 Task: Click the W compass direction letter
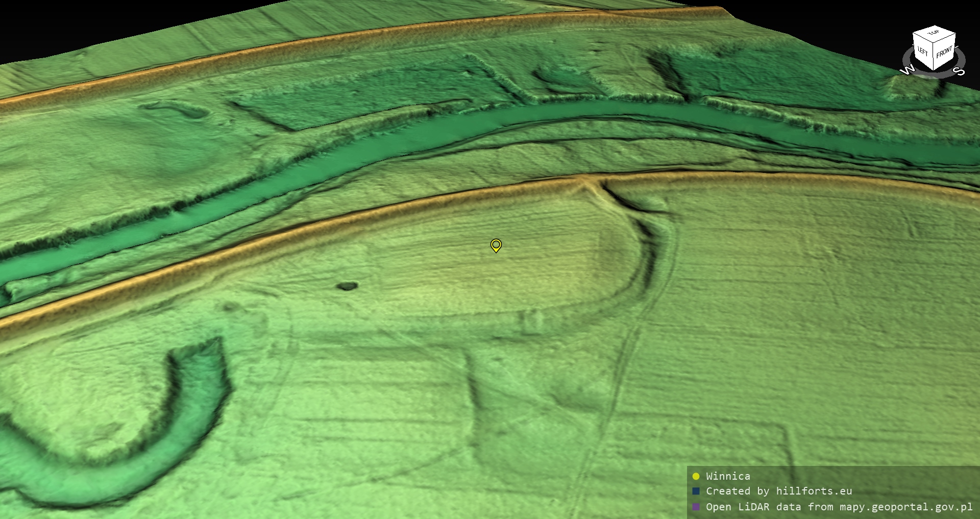908,70
